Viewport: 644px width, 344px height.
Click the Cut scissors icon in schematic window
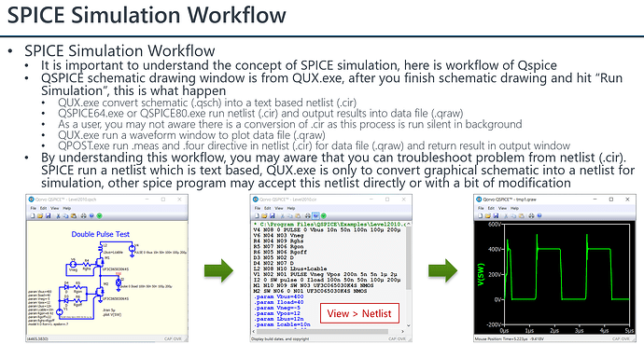click(58, 215)
